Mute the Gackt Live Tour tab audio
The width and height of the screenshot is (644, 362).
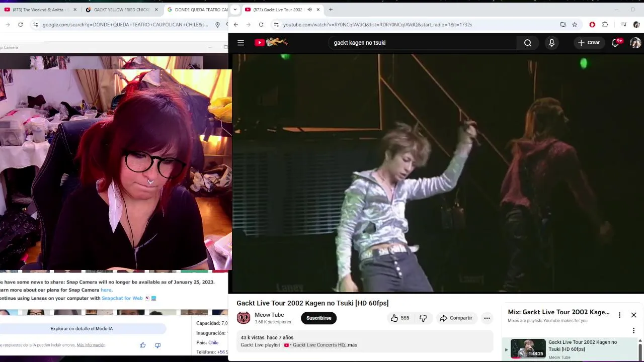[x=309, y=10]
